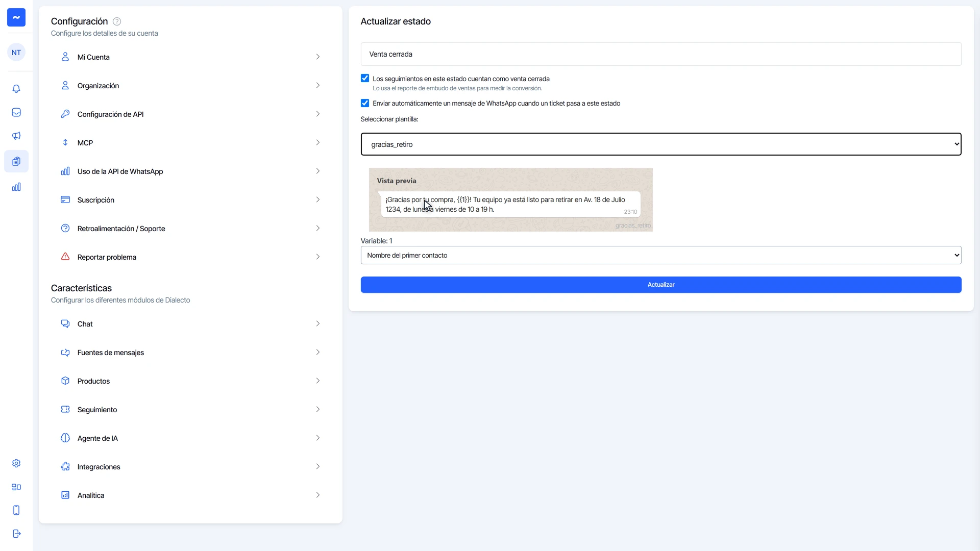Click the warning triangle icon for Reportar problema

(x=65, y=257)
